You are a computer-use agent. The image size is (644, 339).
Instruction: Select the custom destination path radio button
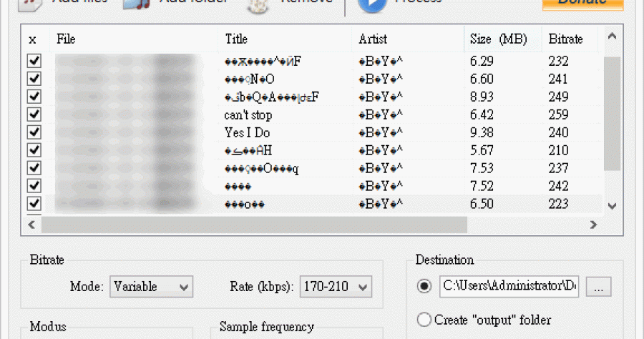tap(424, 285)
